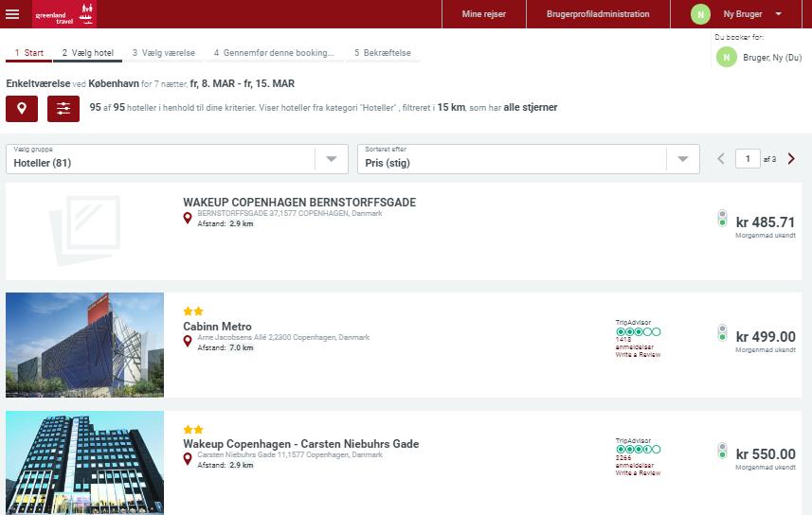Select the kr 550.00 price
Screen dimensions: 812x515
pos(766,453)
